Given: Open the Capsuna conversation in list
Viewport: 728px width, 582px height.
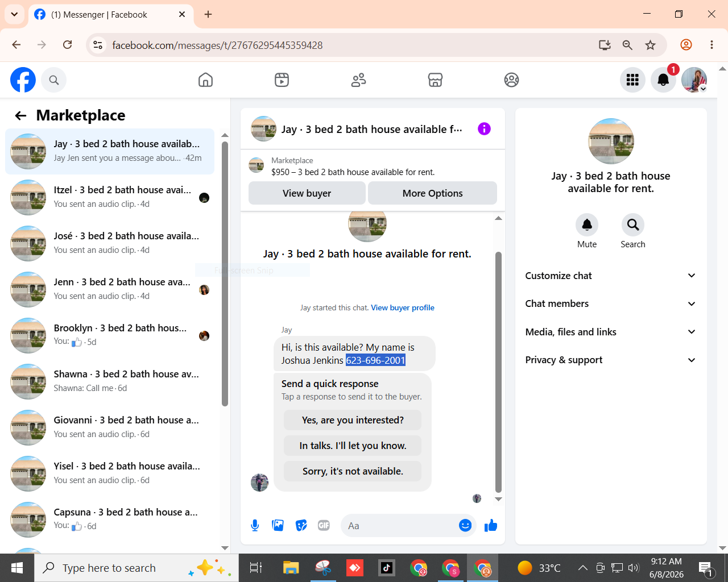Looking at the screenshot, I should point(110,519).
